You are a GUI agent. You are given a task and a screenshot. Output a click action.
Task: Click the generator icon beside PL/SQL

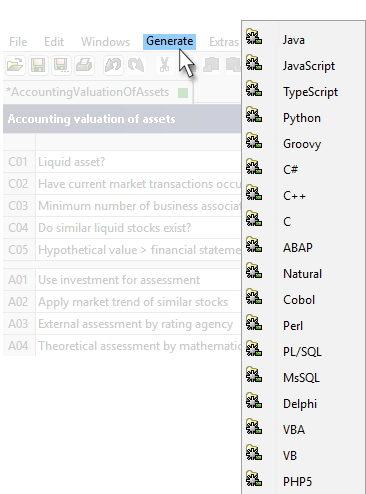[254, 349]
